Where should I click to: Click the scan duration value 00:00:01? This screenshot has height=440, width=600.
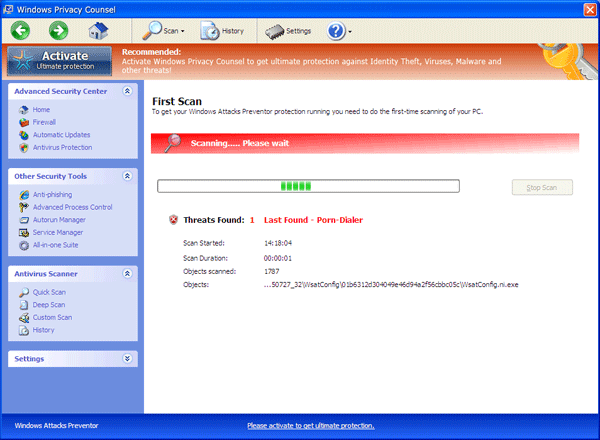pos(278,258)
